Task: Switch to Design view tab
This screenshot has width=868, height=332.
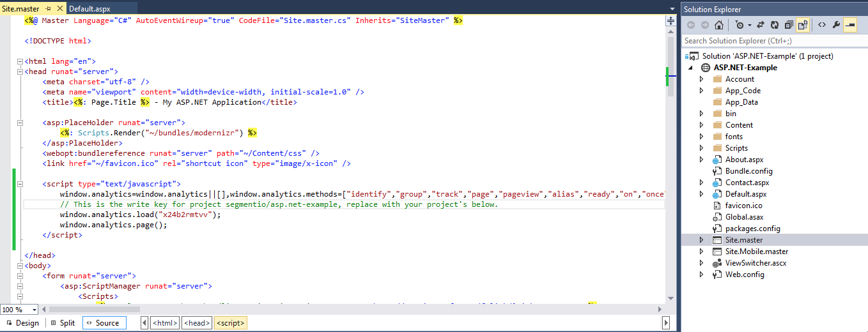Action: [x=22, y=323]
